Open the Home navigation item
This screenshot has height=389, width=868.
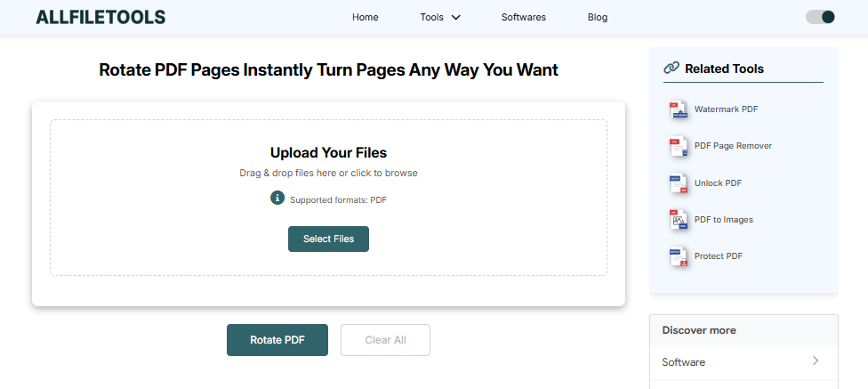click(365, 17)
